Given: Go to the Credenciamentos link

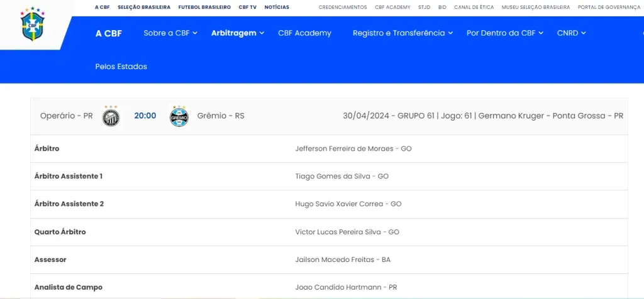Looking at the screenshot, I should [343, 8].
